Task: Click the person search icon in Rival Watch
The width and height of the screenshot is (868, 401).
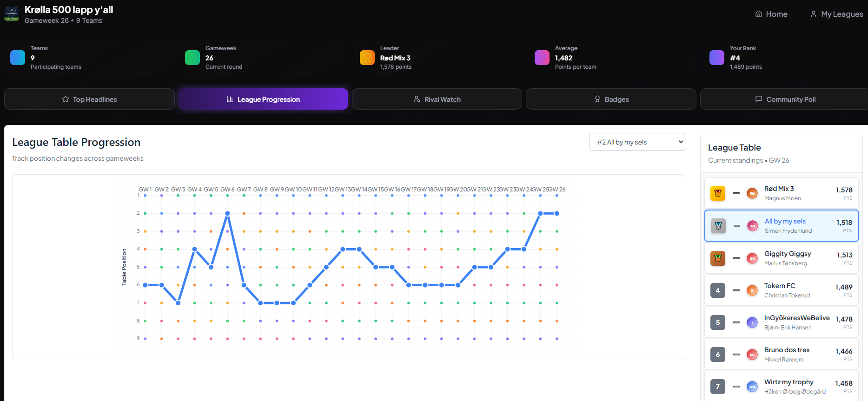Action: (x=417, y=99)
